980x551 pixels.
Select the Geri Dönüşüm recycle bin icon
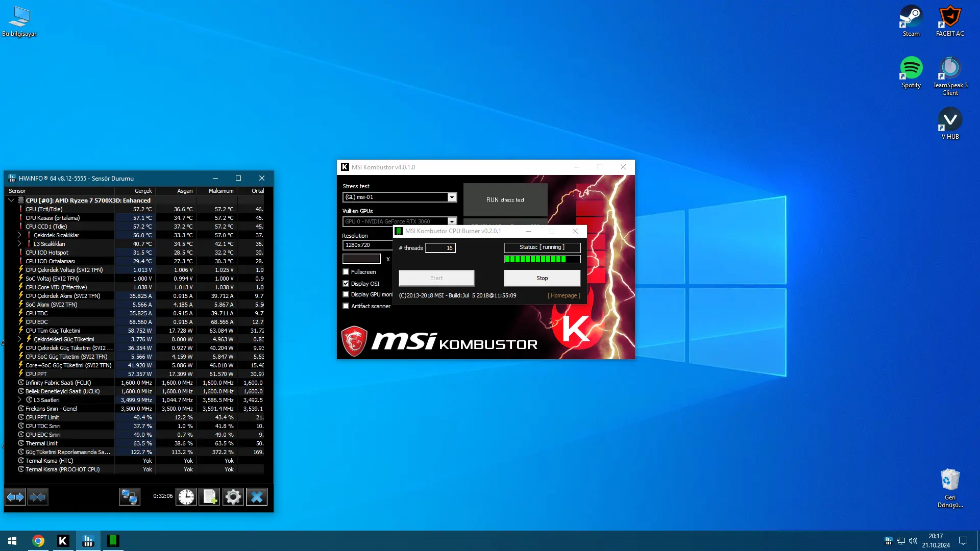(x=950, y=488)
